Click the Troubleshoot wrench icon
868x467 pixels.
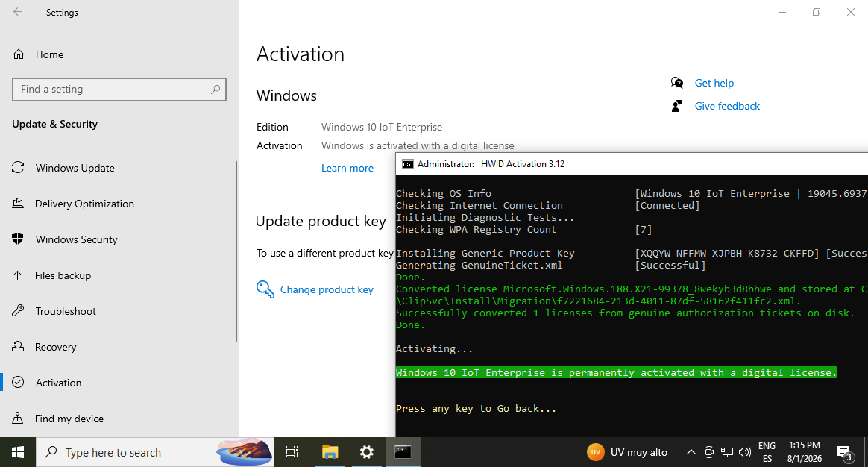coord(18,311)
